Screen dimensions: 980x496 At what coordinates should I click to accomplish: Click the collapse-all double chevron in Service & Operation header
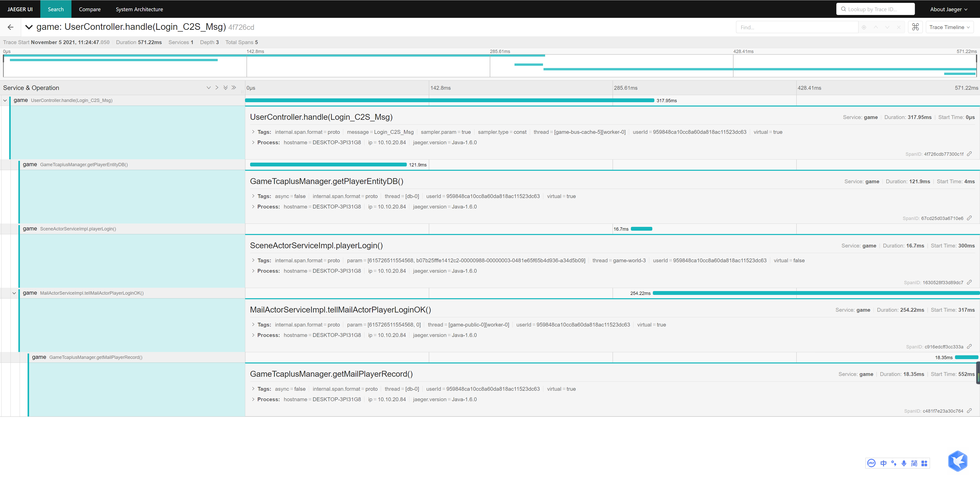tap(234, 88)
